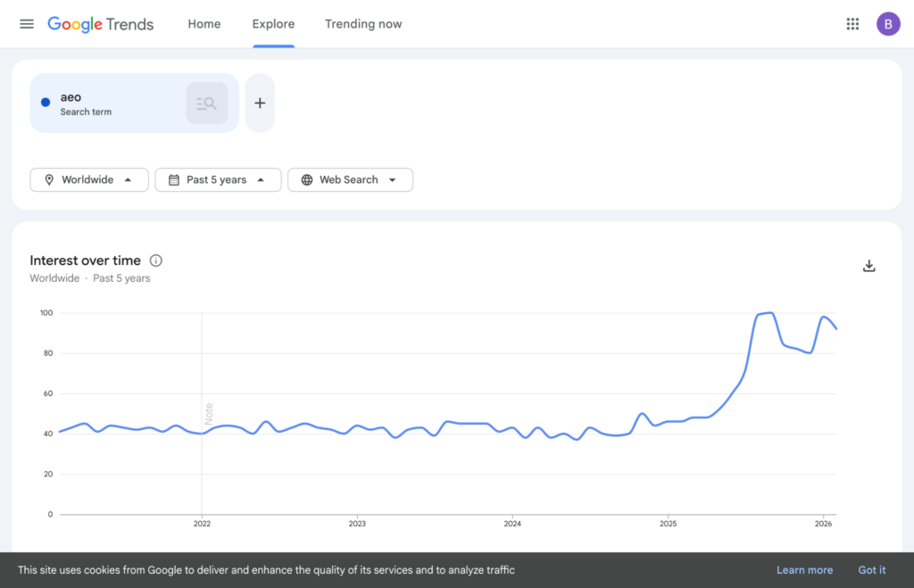Dismiss the cookies notice with Got it
914x588 pixels.
coord(872,569)
